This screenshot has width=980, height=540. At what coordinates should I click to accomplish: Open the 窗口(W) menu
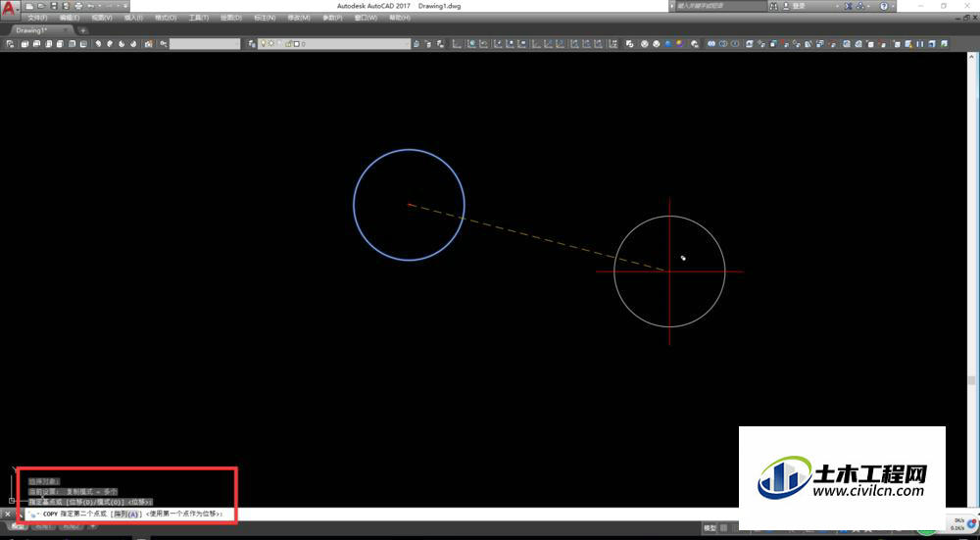point(366,18)
